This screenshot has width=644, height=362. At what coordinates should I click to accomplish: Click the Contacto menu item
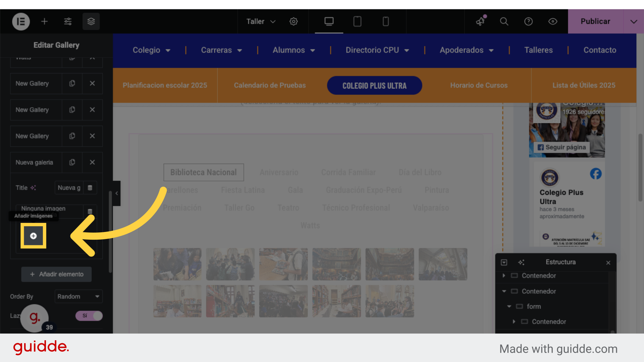point(600,50)
